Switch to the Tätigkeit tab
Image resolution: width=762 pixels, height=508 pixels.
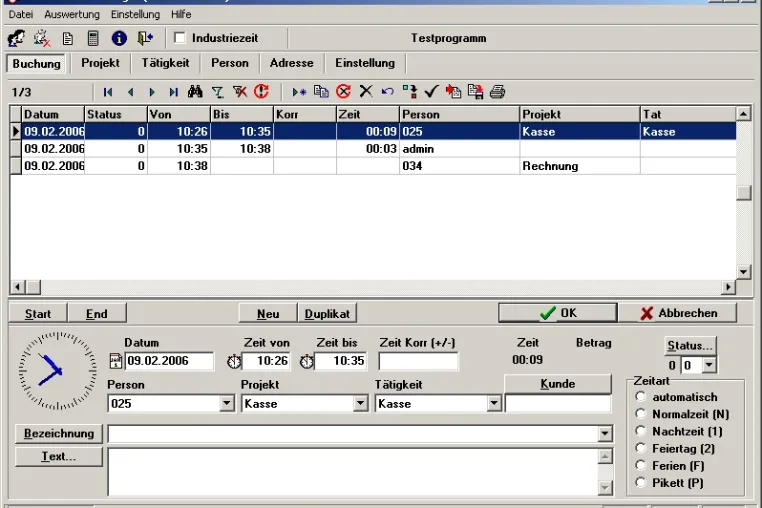pyautogui.click(x=165, y=63)
